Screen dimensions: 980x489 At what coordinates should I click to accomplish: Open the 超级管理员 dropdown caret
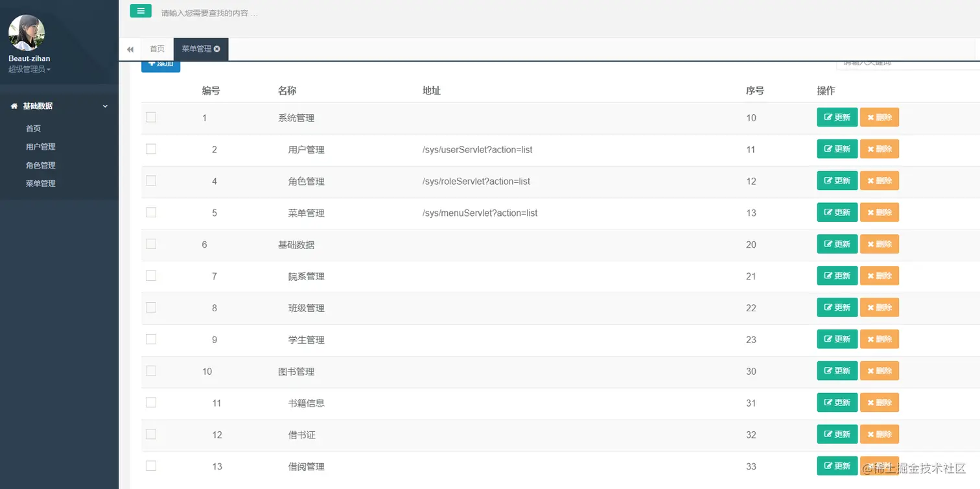49,69
